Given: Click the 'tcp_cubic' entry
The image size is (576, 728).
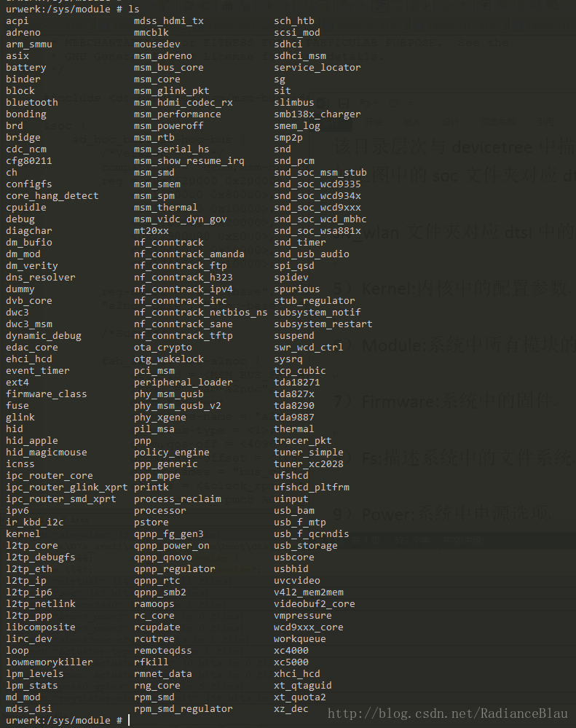Looking at the screenshot, I should click(300, 370).
